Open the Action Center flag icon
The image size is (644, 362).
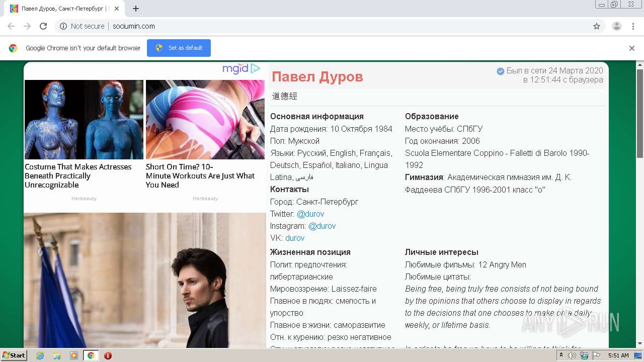(596, 355)
